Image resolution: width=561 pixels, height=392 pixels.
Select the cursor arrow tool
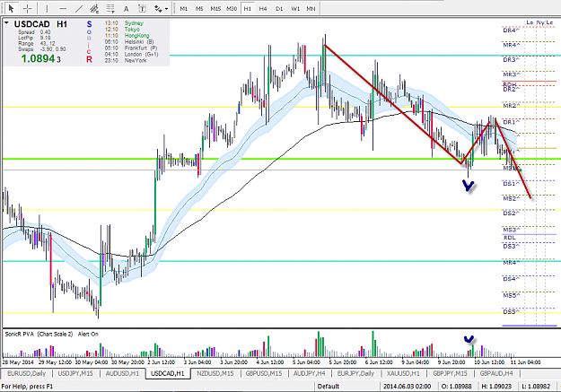point(11,8)
